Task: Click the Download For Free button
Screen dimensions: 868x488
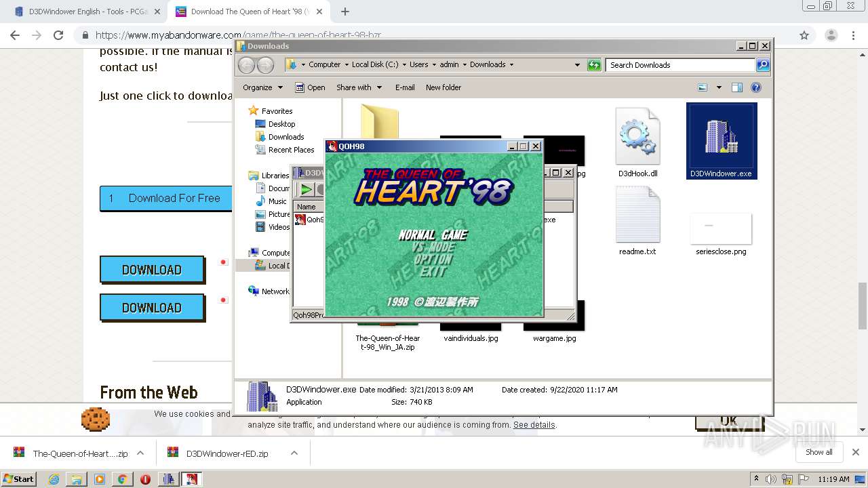Action: [x=165, y=199]
